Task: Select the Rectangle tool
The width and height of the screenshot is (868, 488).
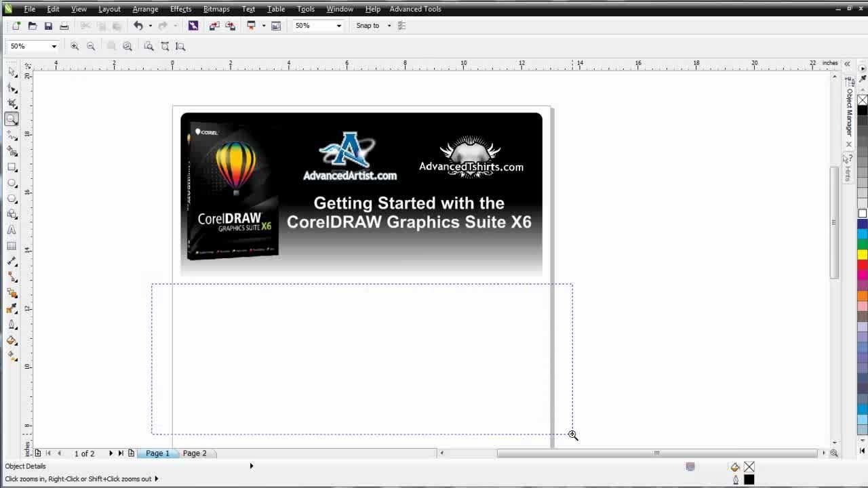Action: point(12,167)
